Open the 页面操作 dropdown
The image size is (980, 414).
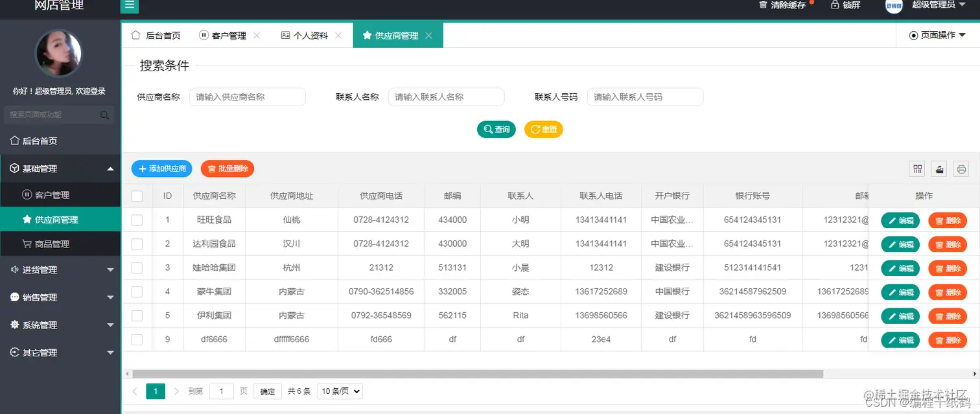pyautogui.click(x=937, y=36)
